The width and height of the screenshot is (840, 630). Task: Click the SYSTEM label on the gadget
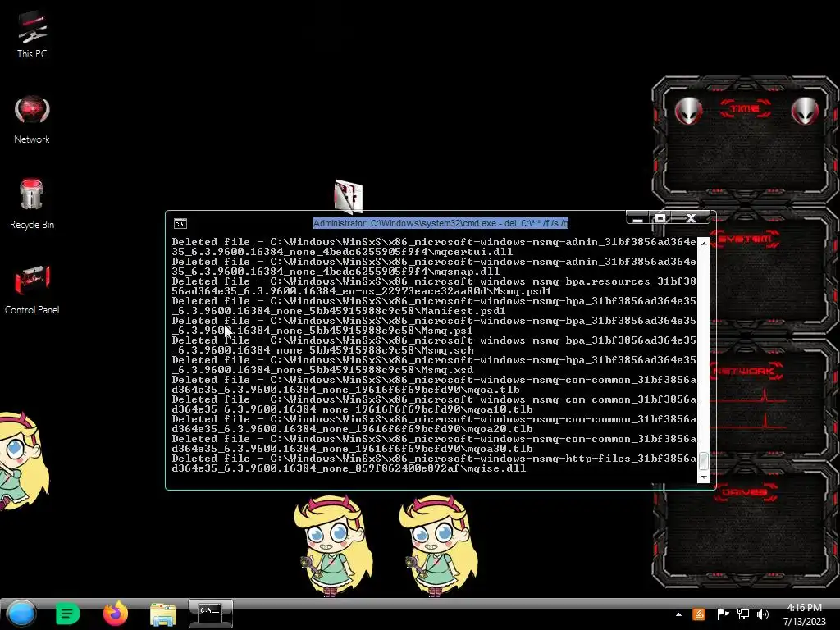tap(745, 239)
